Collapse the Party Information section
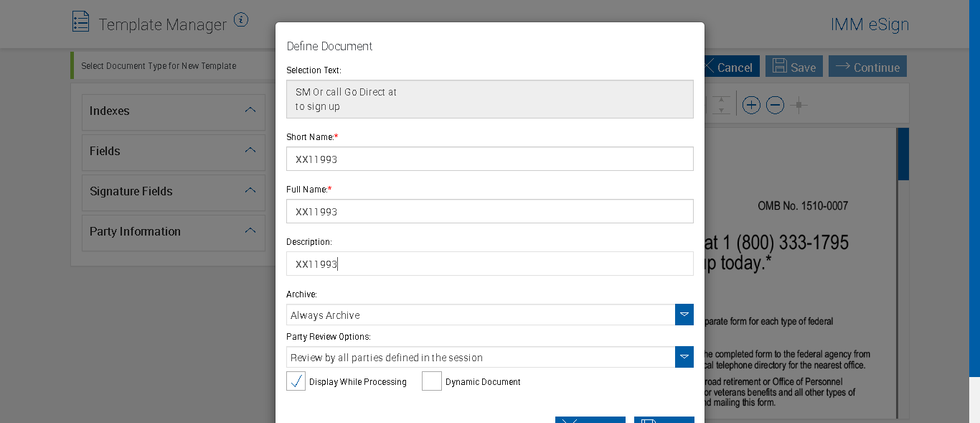980x423 pixels. pos(250,231)
